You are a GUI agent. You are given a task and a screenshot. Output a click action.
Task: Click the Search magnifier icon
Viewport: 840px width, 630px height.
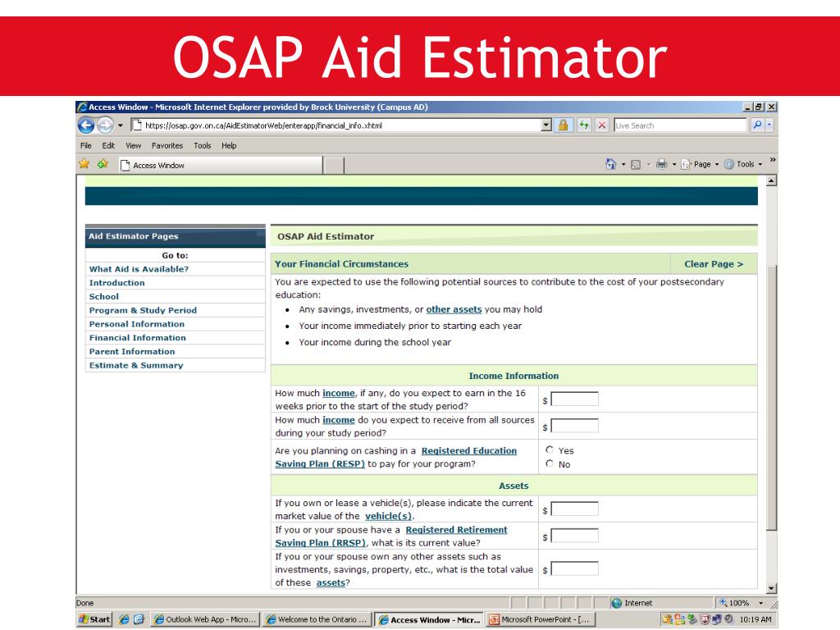click(x=757, y=125)
